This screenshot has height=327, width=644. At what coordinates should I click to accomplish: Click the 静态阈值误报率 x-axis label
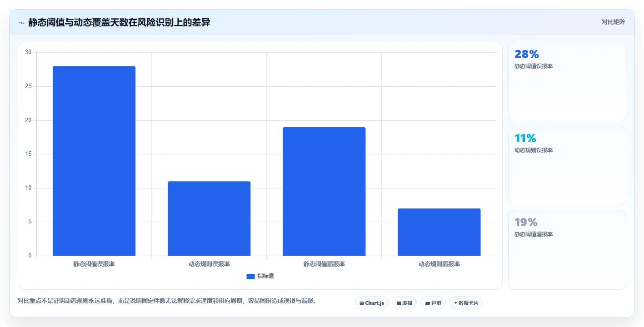[94, 264]
